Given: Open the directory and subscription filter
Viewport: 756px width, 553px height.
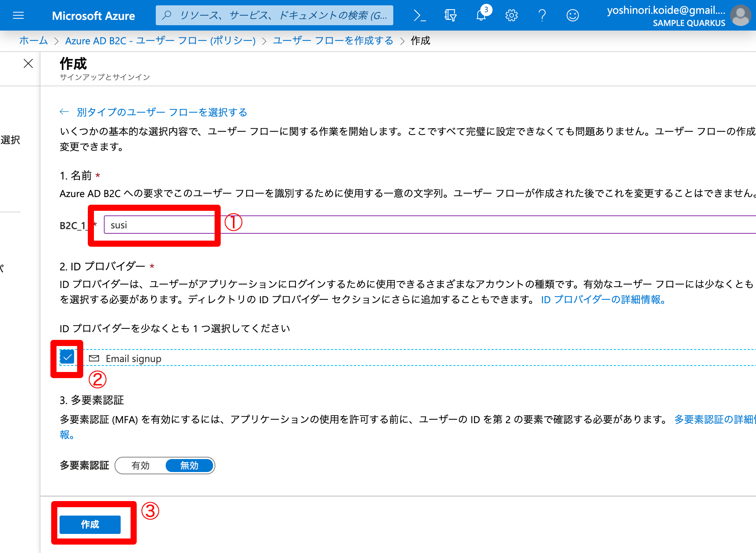Looking at the screenshot, I should coord(450,15).
